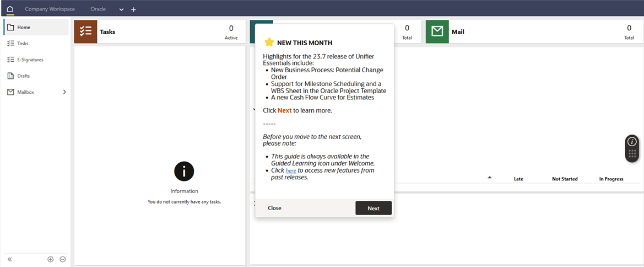The height and width of the screenshot is (267, 644).
Task: Click the yellow star icon in popup
Action: click(x=269, y=42)
